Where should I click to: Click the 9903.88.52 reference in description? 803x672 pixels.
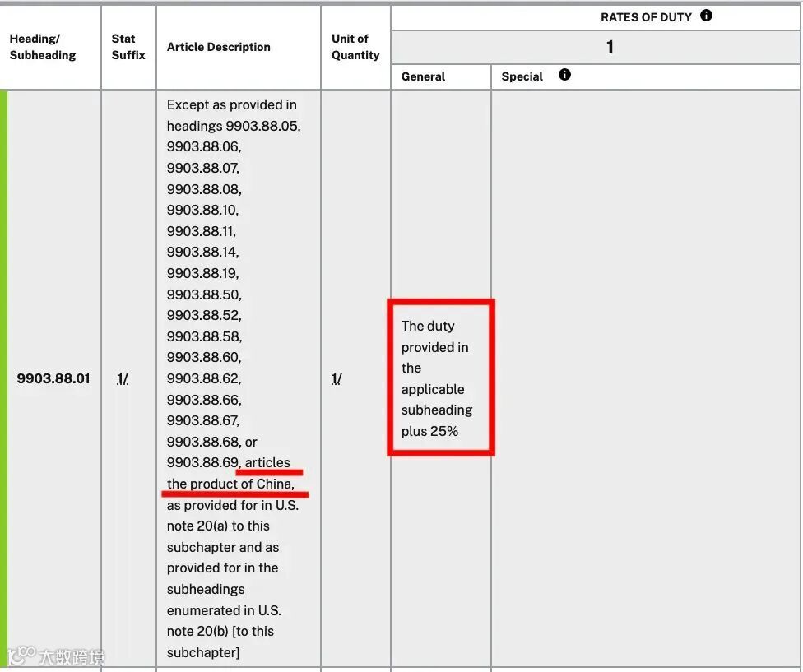[x=204, y=315]
